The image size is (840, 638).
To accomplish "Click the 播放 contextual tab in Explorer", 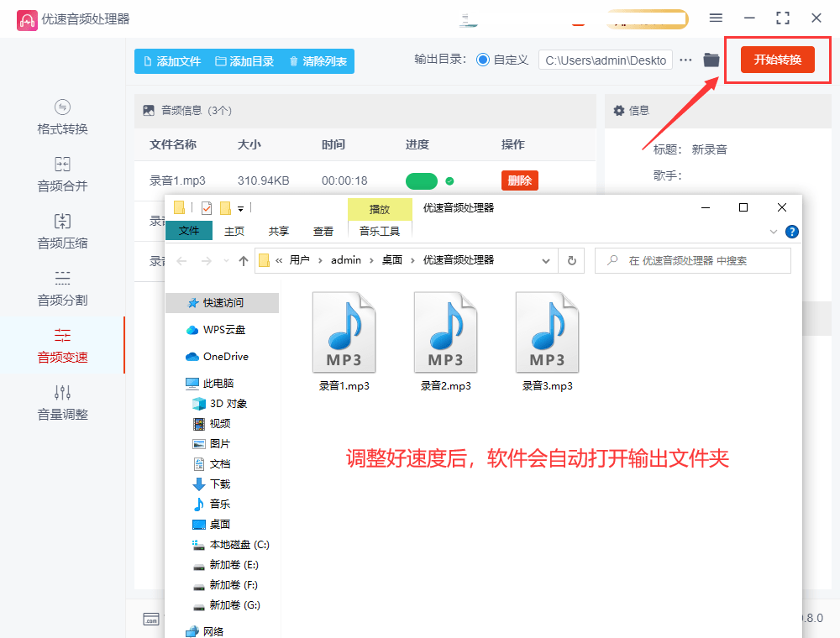I will (x=380, y=209).
